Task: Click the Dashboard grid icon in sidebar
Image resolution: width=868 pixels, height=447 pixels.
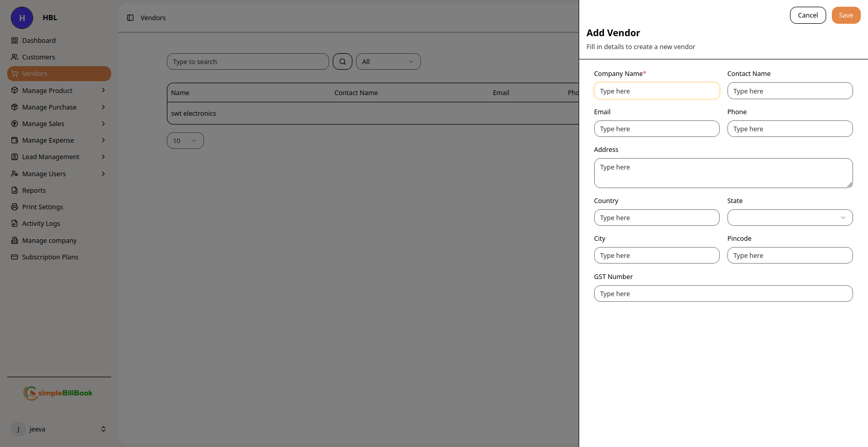Action: (x=14, y=40)
